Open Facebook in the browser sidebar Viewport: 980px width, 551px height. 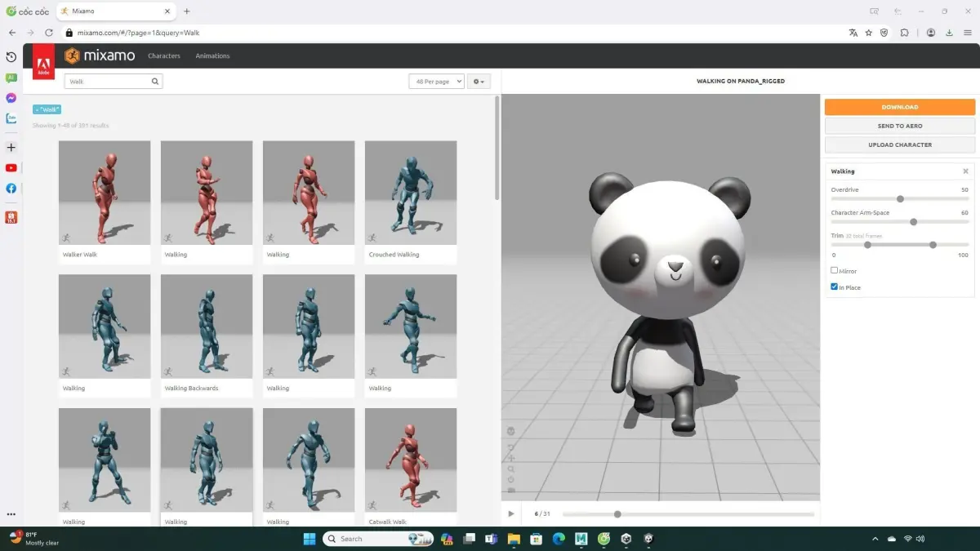coord(11,189)
